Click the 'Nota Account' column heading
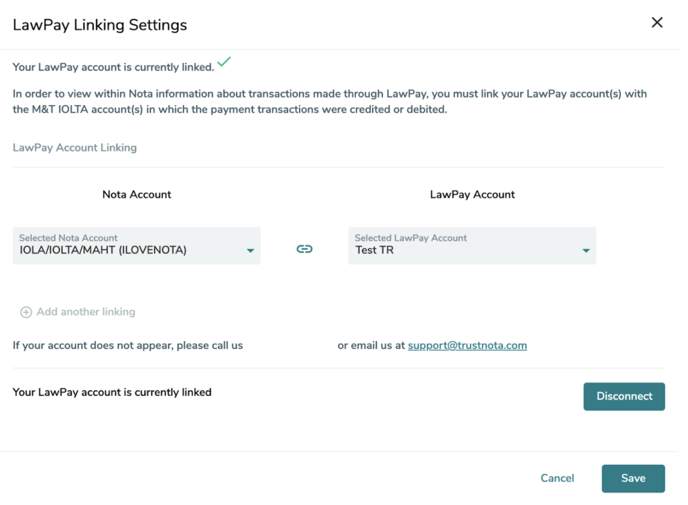 point(136,195)
